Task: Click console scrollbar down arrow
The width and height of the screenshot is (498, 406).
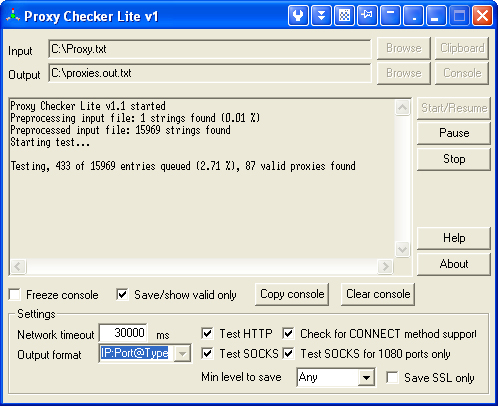Action: tap(402, 249)
